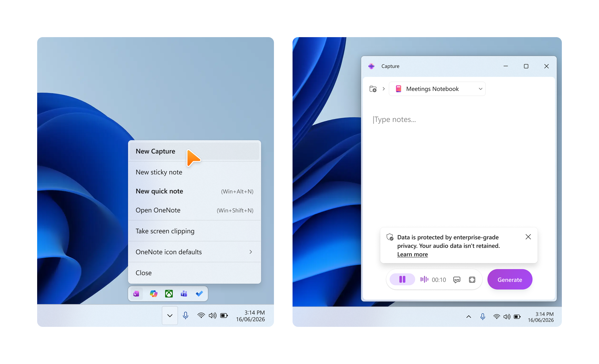
Task: Open the Copilot tray icon
Action: pos(154,294)
